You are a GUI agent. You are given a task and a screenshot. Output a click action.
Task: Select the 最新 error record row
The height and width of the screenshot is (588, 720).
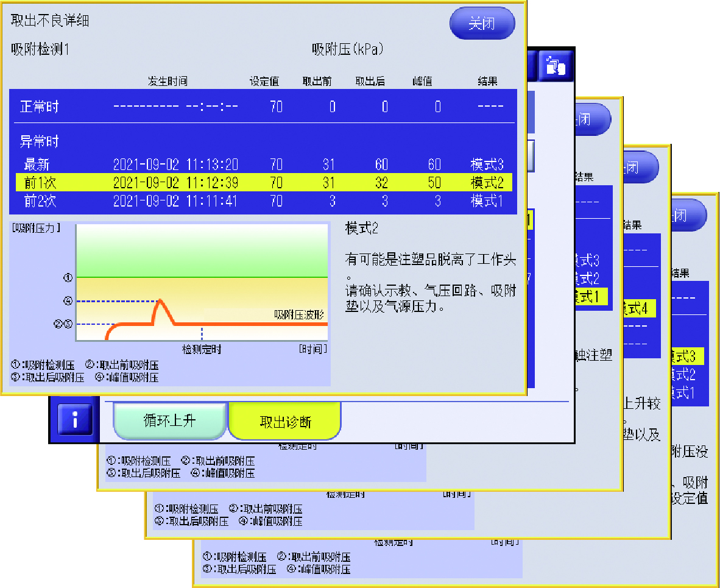click(x=262, y=163)
